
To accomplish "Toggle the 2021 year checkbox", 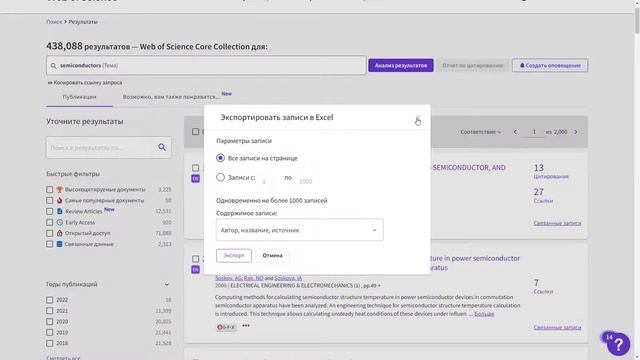I will click(49, 311).
